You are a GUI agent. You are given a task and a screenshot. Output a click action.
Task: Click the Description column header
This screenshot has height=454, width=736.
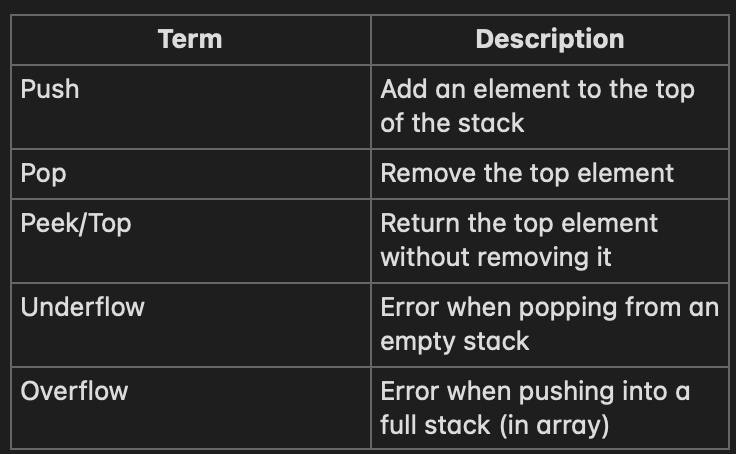(x=550, y=39)
